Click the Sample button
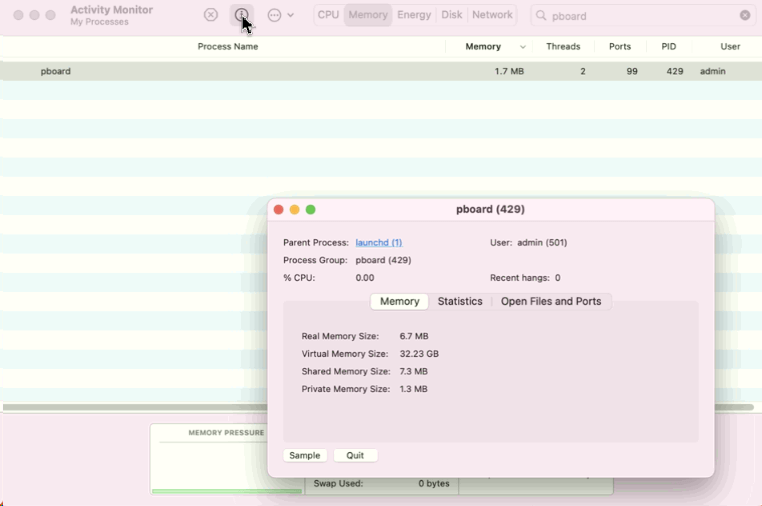The image size is (762, 506). point(305,455)
